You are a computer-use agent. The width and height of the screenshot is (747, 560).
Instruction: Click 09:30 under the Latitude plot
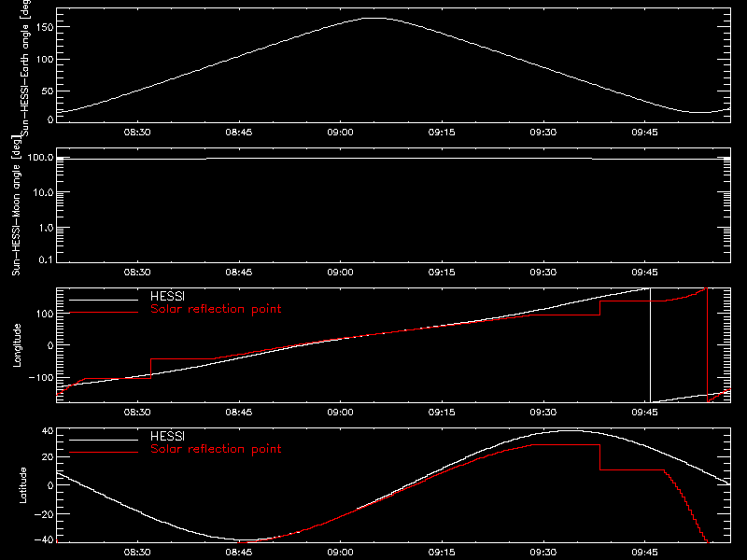tap(543, 553)
